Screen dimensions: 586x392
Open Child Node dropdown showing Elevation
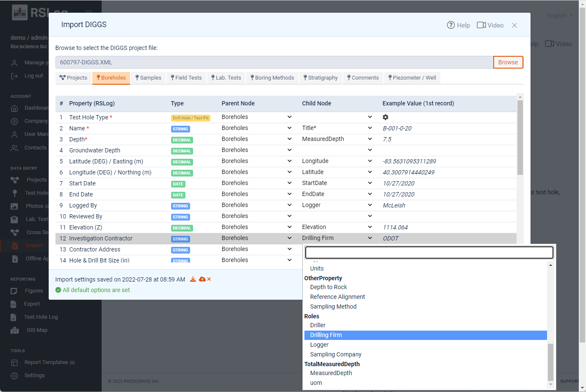click(x=337, y=227)
